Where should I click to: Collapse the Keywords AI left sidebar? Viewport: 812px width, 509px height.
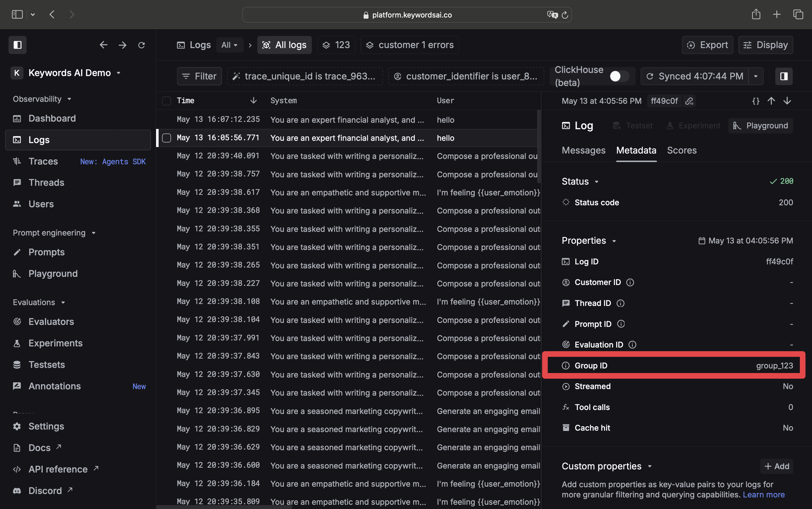click(18, 45)
